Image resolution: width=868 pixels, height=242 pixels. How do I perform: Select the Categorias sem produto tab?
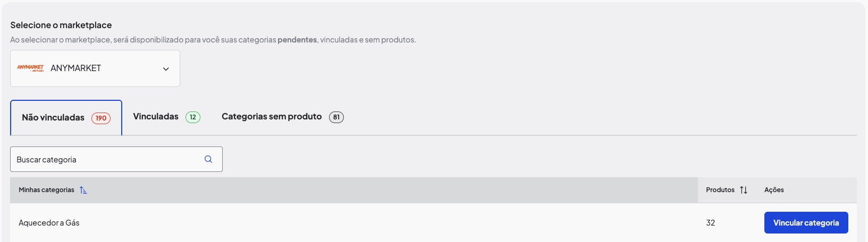(282, 117)
